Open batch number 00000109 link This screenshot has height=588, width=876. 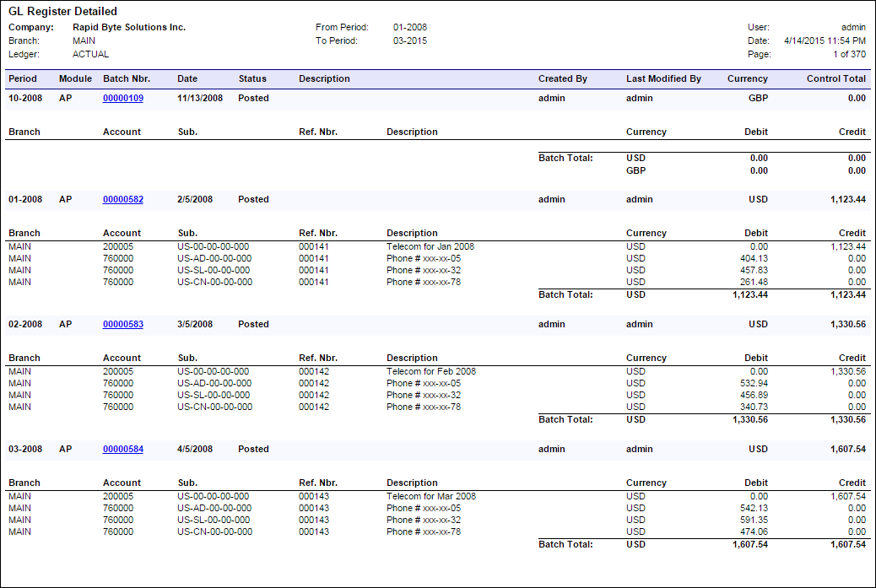click(122, 98)
